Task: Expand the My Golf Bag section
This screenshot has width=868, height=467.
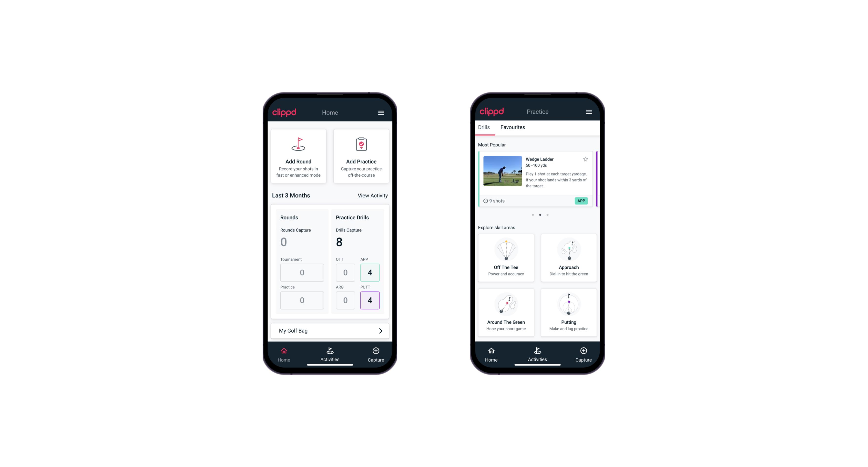Action: (380, 330)
